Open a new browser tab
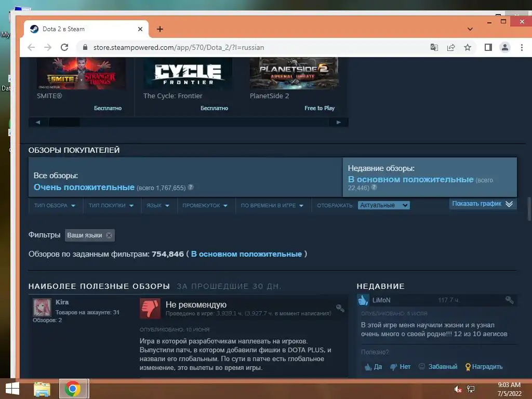 pos(160,29)
